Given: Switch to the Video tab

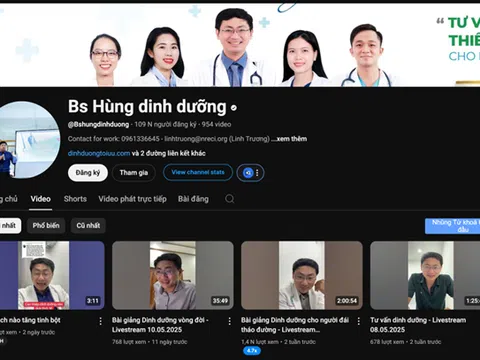Looking at the screenshot, I should (40, 199).
